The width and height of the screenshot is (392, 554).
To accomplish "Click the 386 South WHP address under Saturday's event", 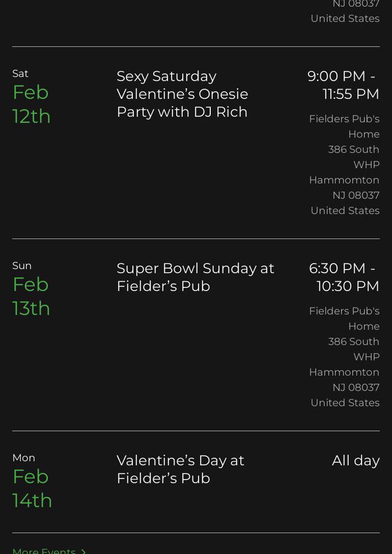I will pyautogui.click(x=354, y=156).
